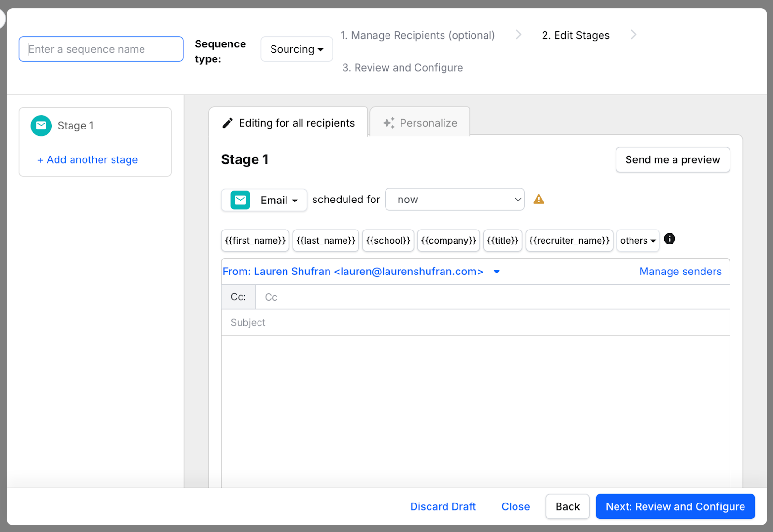
Task: Switch to the Personalize tab
Action: [x=419, y=123]
